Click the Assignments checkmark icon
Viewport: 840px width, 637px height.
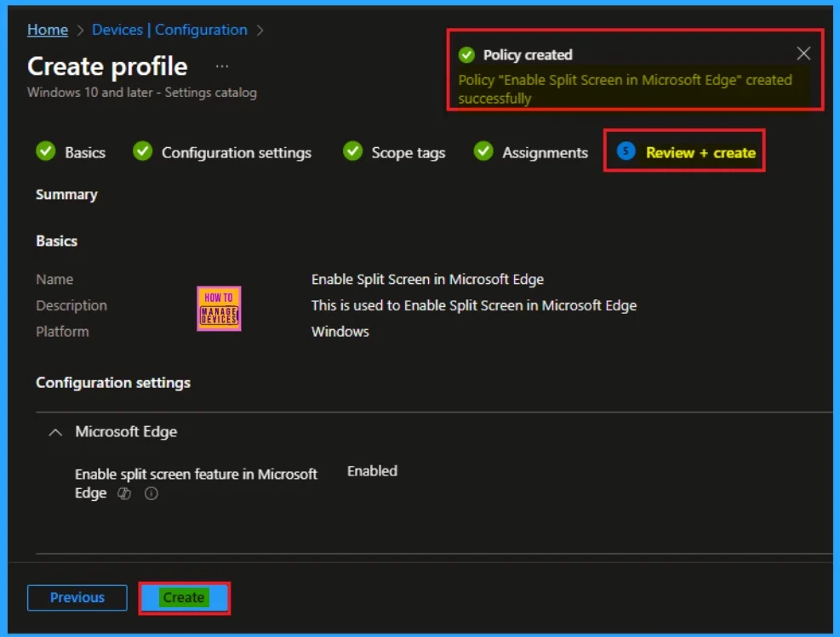pyautogui.click(x=483, y=151)
